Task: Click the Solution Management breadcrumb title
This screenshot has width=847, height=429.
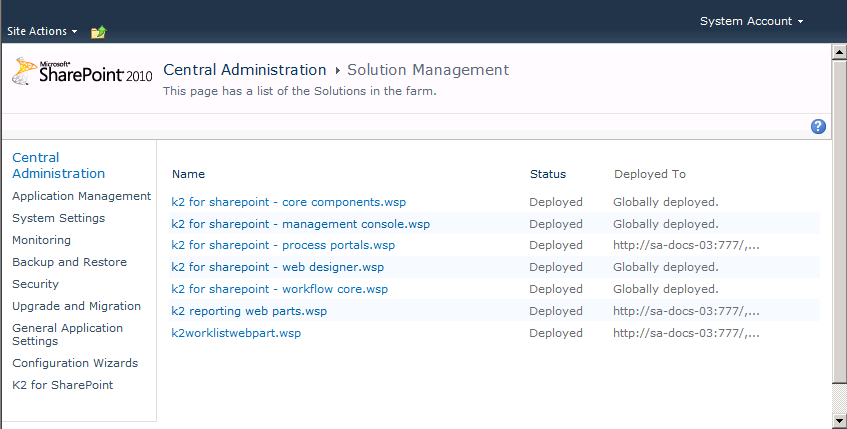Action: (428, 70)
